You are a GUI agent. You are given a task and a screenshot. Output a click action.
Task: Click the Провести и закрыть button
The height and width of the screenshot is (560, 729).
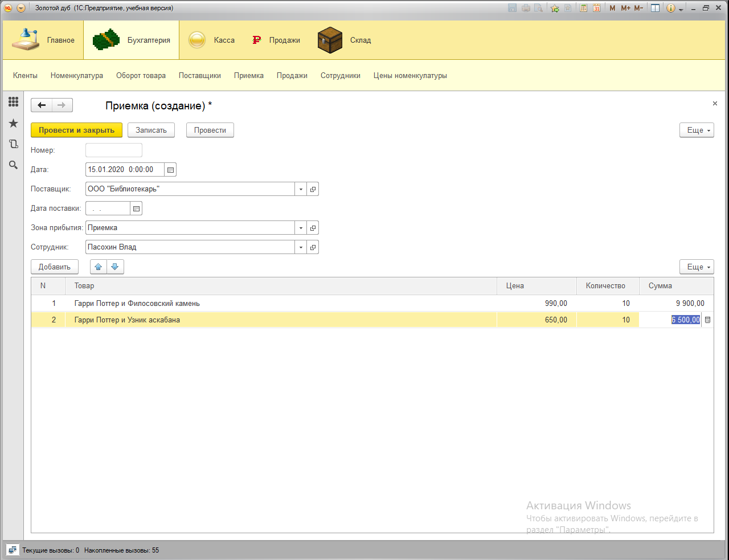point(76,130)
